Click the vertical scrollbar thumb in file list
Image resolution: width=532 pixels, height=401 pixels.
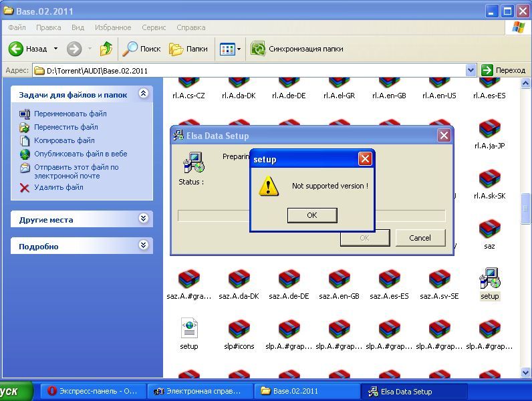click(x=525, y=209)
